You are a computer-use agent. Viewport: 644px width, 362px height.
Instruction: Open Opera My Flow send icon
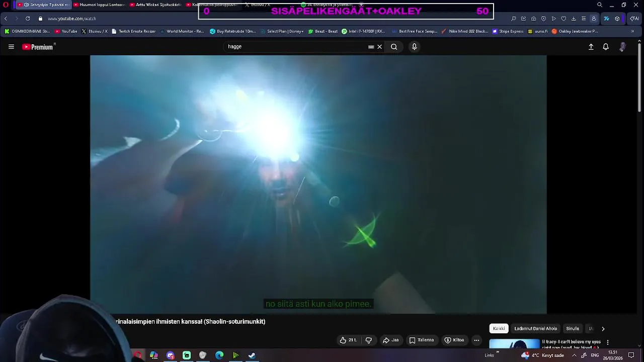(553, 19)
